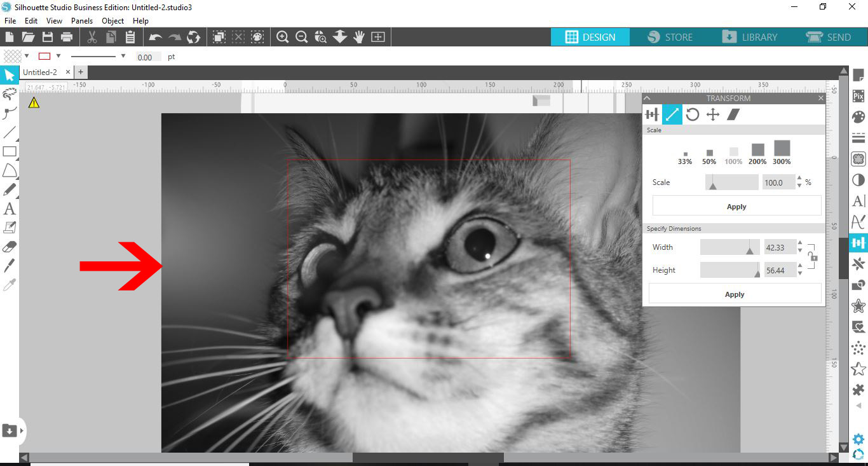The height and width of the screenshot is (466, 868).
Task: Choose the Select arrow tool
Action: coord(10,76)
